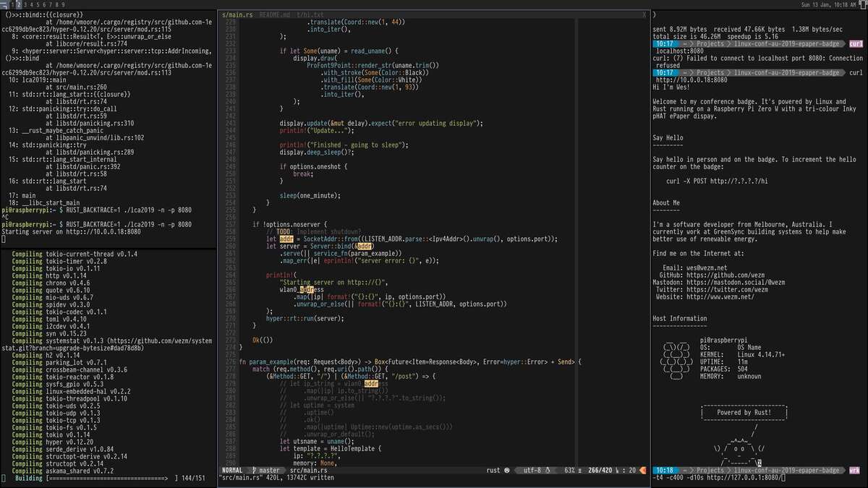Click the "About Me" heading in the right terminal

[666, 202]
